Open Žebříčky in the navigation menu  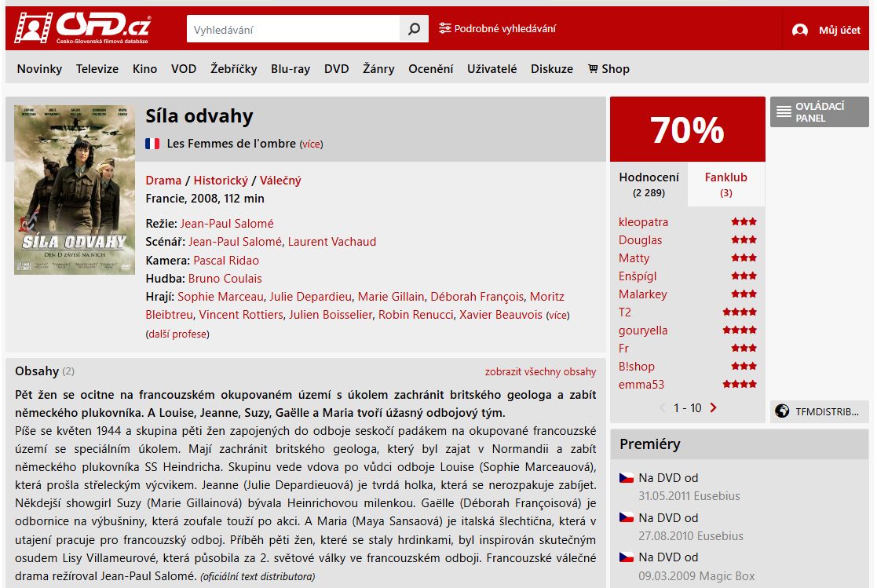[234, 69]
